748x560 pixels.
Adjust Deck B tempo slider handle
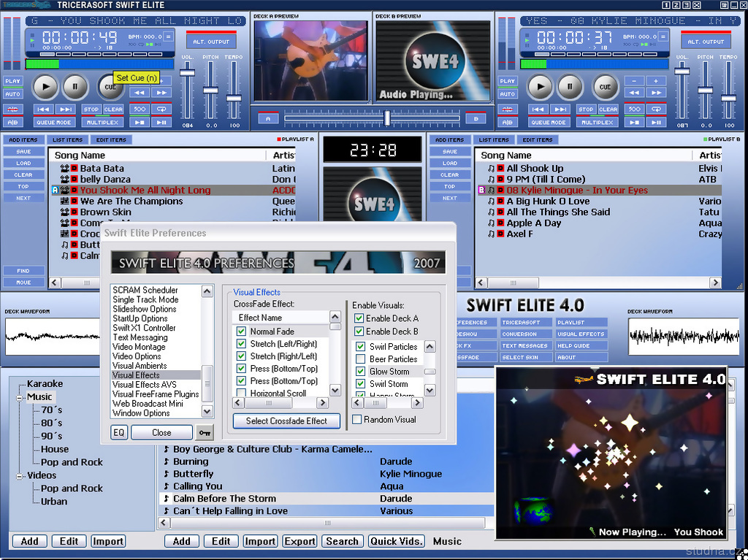tap(728, 99)
